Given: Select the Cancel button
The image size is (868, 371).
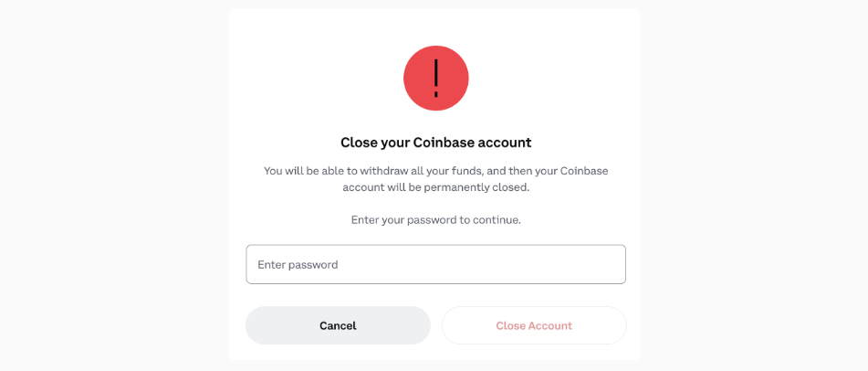Looking at the screenshot, I should (338, 325).
